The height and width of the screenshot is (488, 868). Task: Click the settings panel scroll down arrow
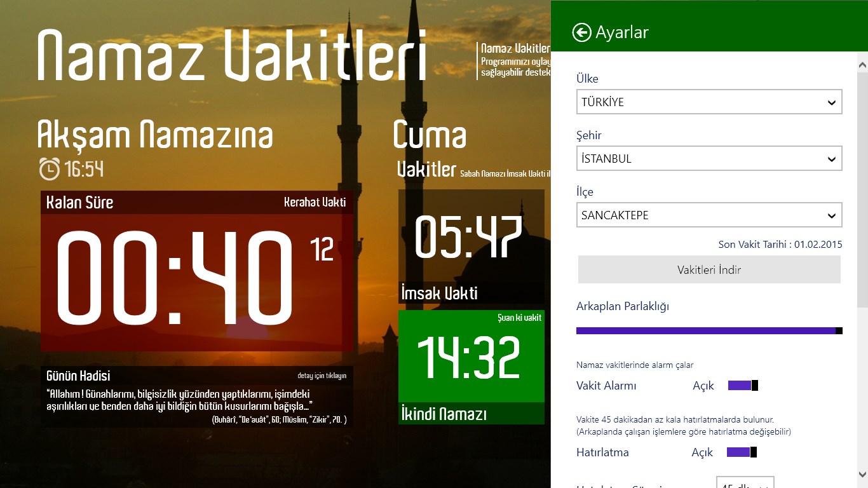click(862, 474)
